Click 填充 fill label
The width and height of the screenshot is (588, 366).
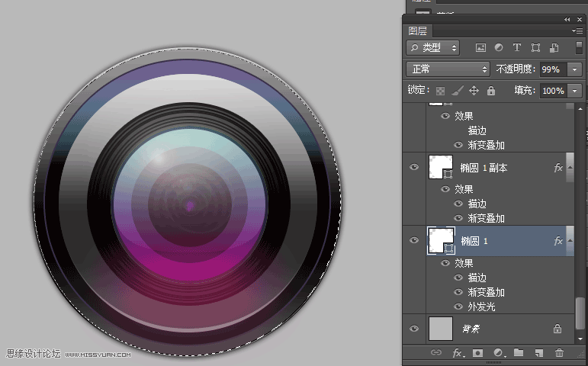[525, 91]
